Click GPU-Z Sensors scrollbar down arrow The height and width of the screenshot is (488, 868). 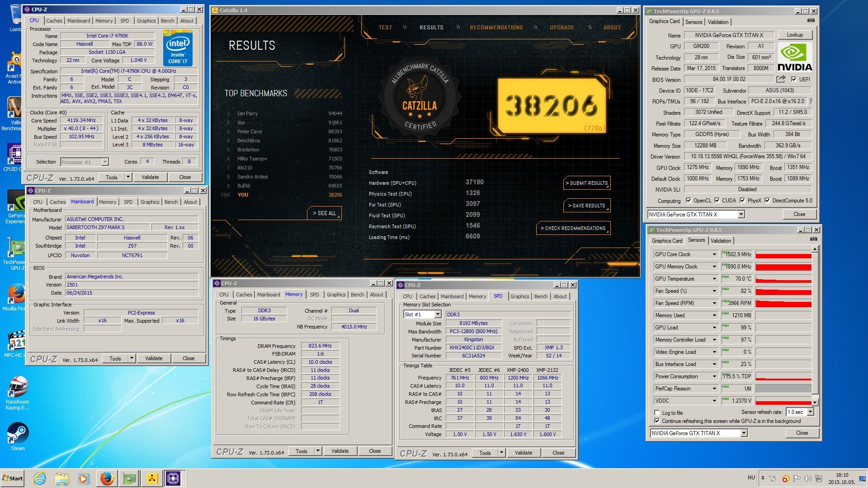pyautogui.click(x=815, y=402)
